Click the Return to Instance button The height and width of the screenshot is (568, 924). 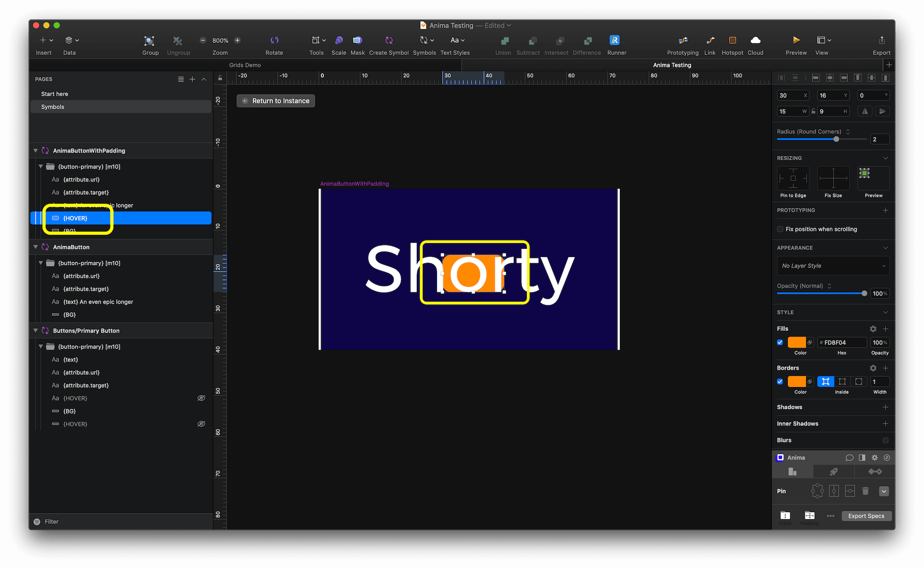(275, 101)
